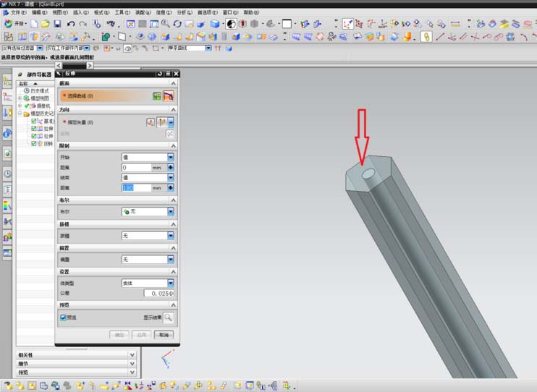Collapse the limits section of extrude dialog
Screen dimensions: 537x392
[173, 146]
